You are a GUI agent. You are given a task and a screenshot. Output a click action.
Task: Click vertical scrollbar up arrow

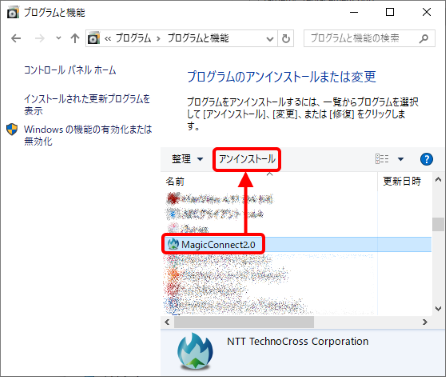[438, 180]
